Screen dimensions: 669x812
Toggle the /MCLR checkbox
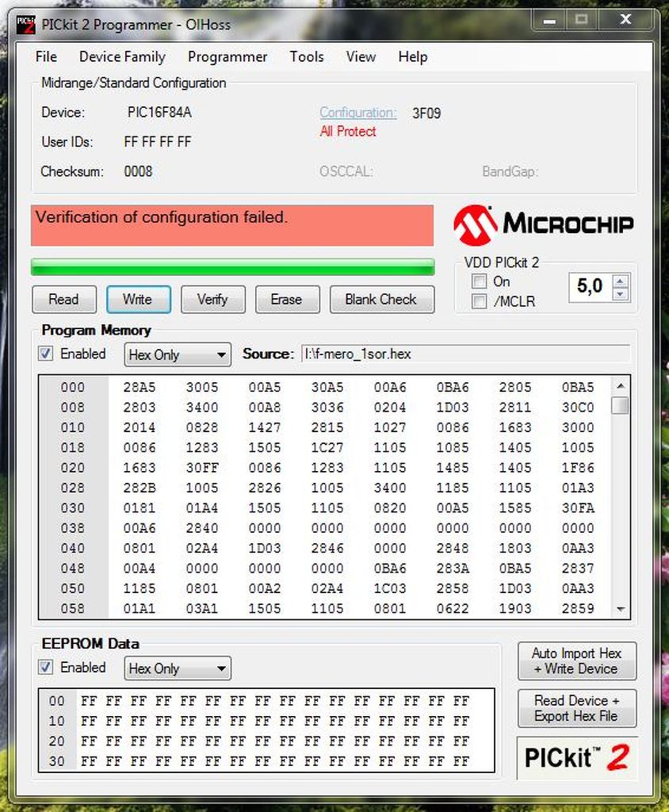(479, 301)
